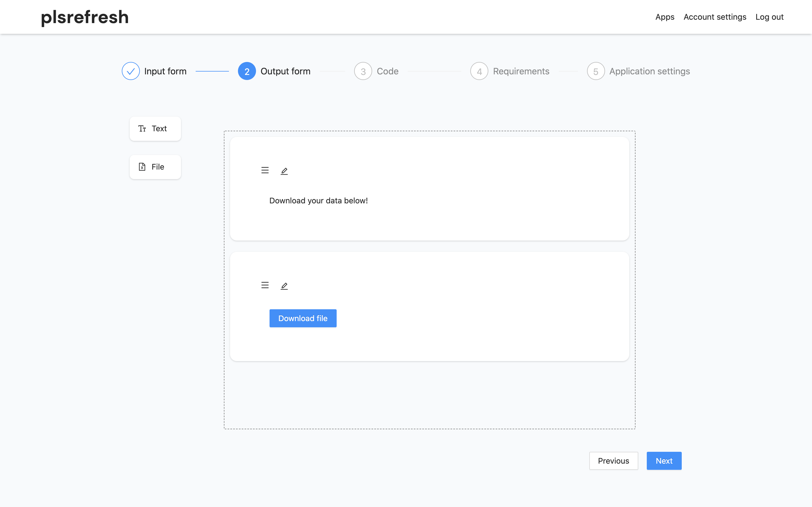Log out of the account
The height and width of the screenshot is (507, 812).
[x=769, y=17]
